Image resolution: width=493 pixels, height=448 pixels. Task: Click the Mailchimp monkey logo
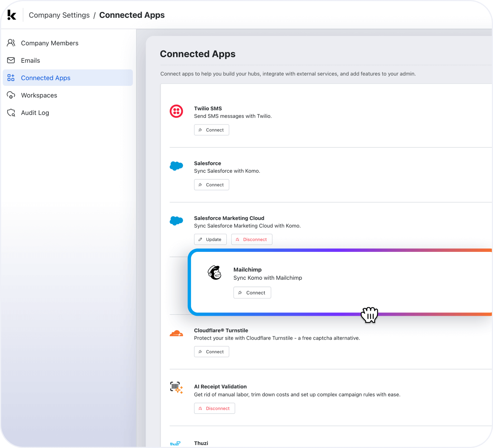pyautogui.click(x=215, y=273)
